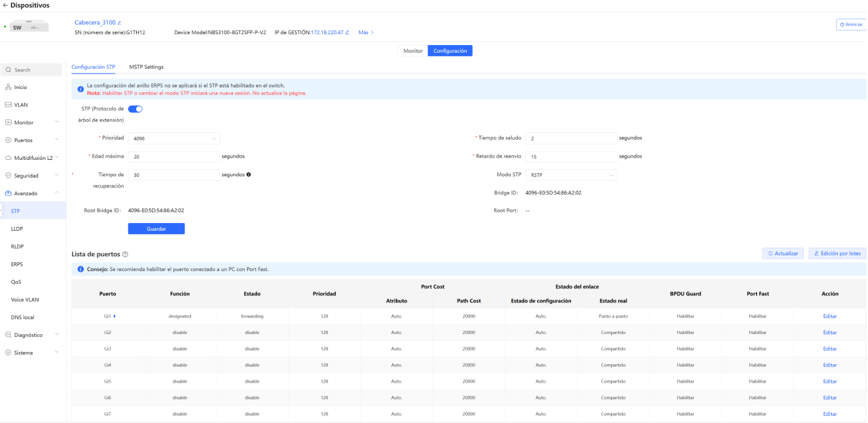Image resolution: width=868 pixels, height=423 pixels.
Task: Click the VLAN sidebar icon
Action: (x=8, y=105)
